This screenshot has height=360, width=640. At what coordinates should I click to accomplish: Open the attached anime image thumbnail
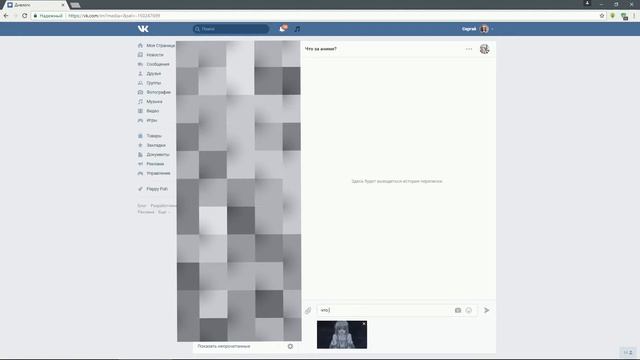click(x=342, y=335)
